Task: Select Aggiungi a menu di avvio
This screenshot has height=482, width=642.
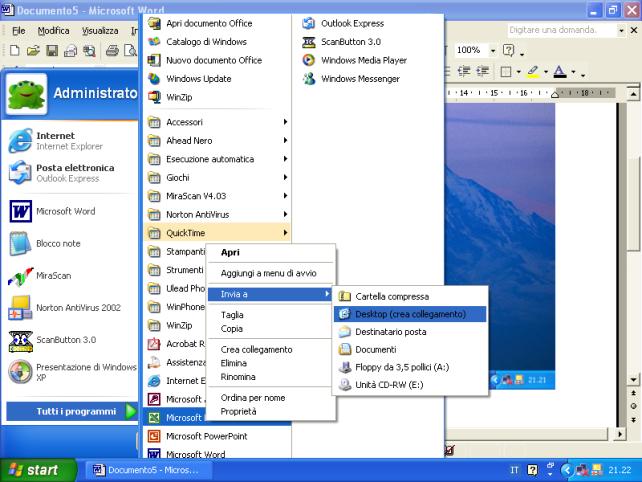Action: pyautogui.click(x=270, y=273)
